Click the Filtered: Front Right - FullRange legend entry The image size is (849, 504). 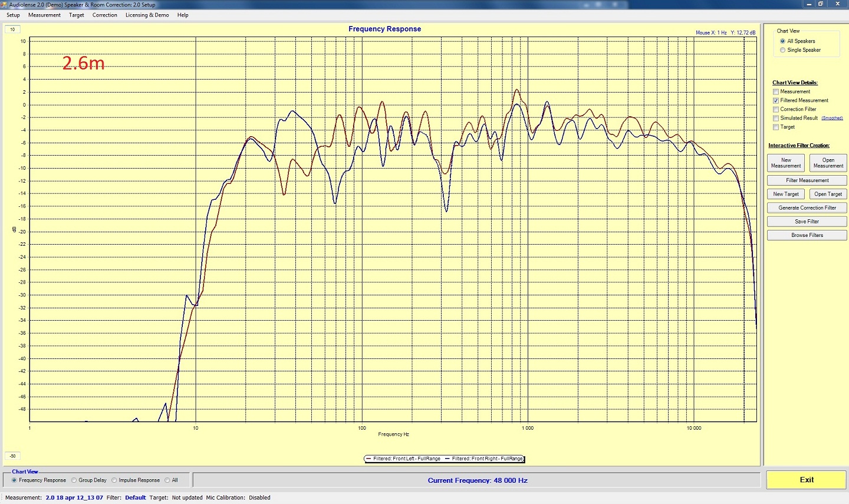coord(484,459)
